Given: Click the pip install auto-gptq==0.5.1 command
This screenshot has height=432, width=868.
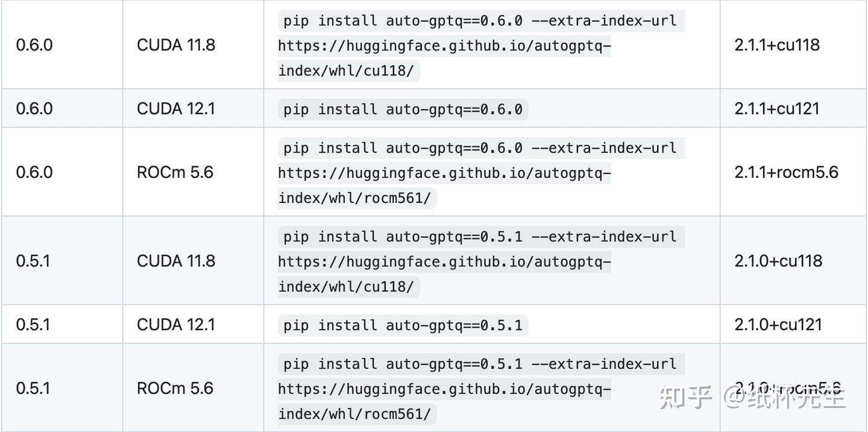Looking at the screenshot, I should 403,325.
